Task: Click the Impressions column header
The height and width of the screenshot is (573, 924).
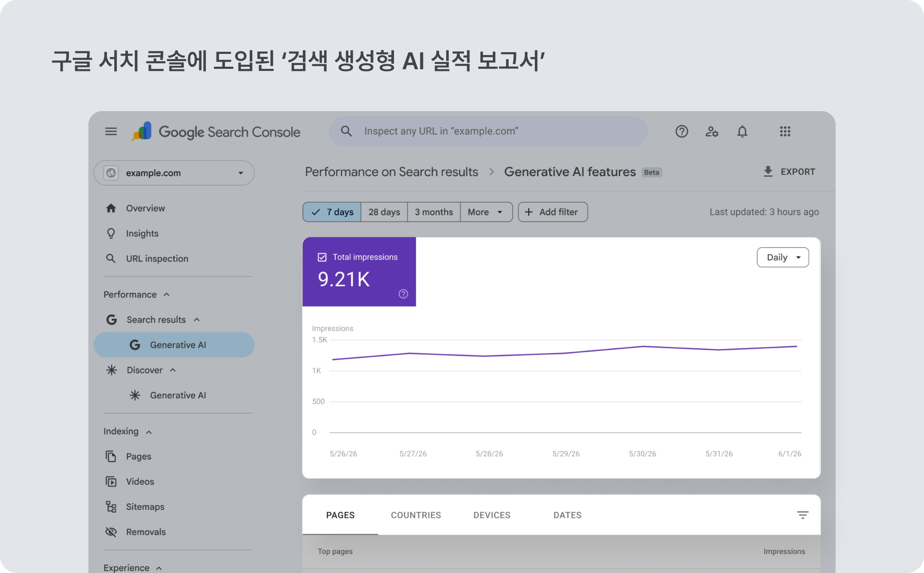Action: pyautogui.click(x=784, y=551)
